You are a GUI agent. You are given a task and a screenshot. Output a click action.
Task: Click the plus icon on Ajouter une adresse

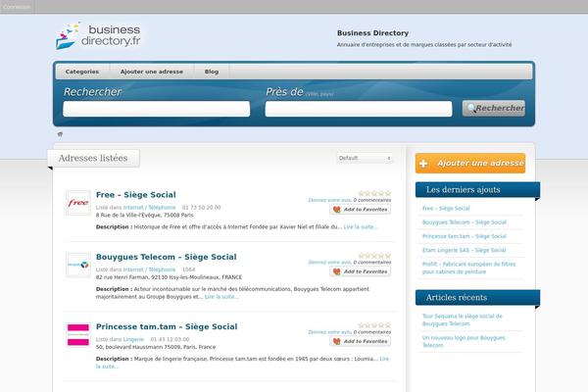[423, 164]
